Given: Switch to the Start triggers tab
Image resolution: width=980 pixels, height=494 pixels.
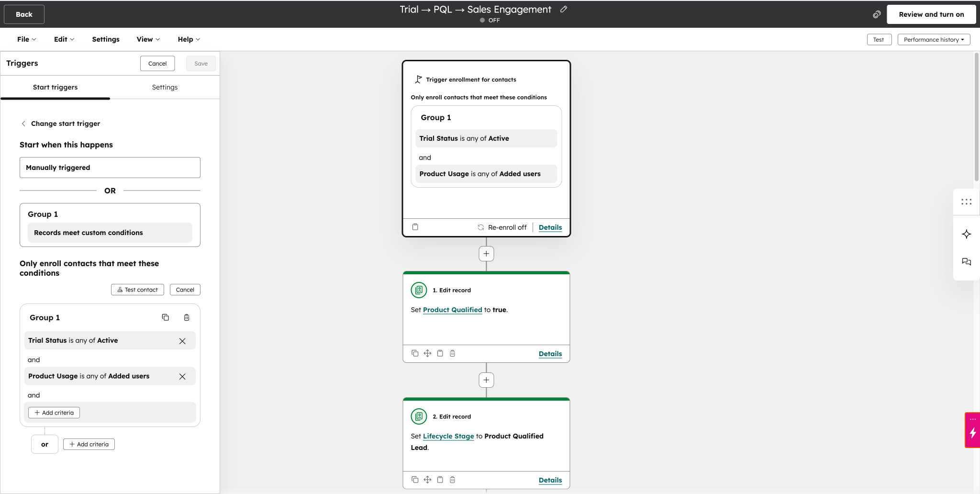Looking at the screenshot, I should pyautogui.click(x=55, y=87).
